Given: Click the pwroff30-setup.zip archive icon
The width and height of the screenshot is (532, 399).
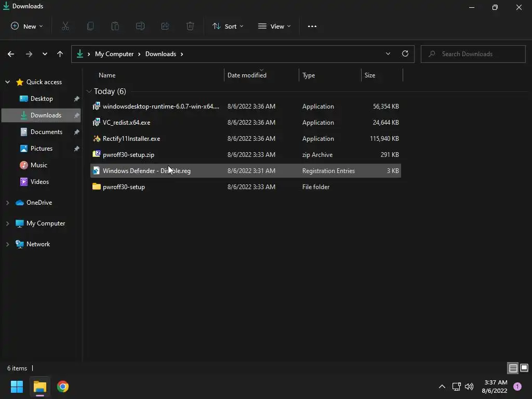Looking at the screenshot, I should (x=97, y=154).
